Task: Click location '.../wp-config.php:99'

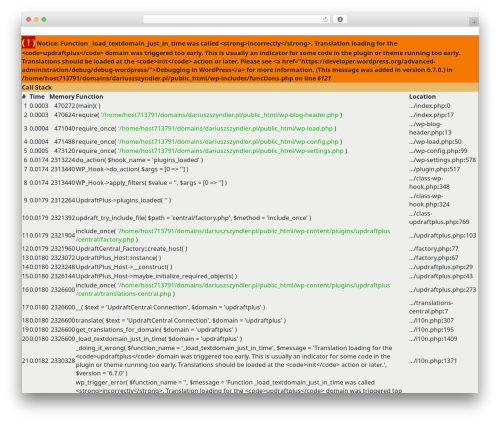Action: (x=438, y=151)
